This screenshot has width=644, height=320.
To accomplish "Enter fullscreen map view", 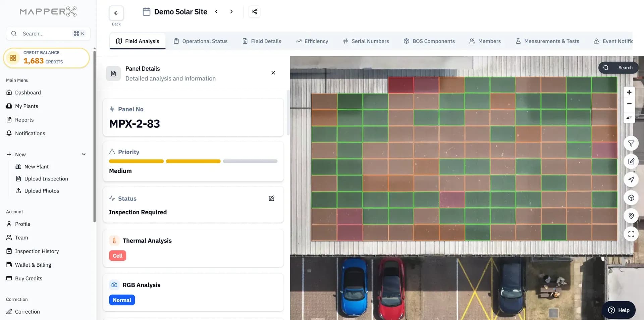I will coord(631,234).
